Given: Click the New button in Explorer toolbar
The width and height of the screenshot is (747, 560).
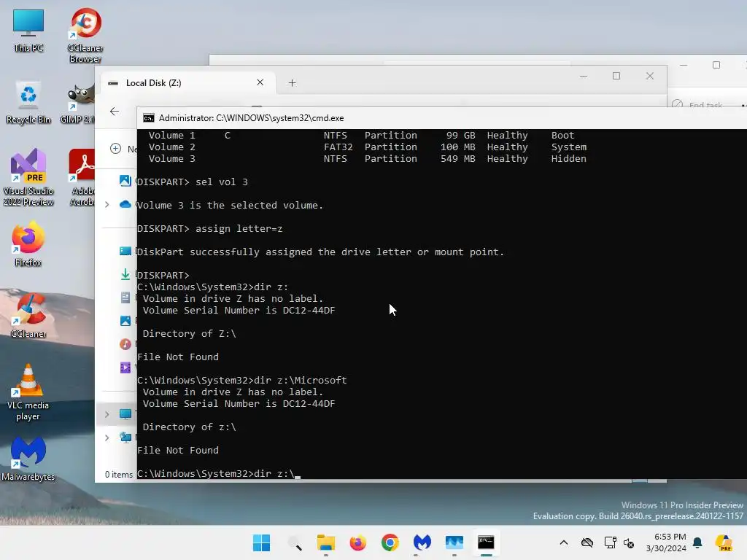Looking at the screenshot, I should (123, 149).
